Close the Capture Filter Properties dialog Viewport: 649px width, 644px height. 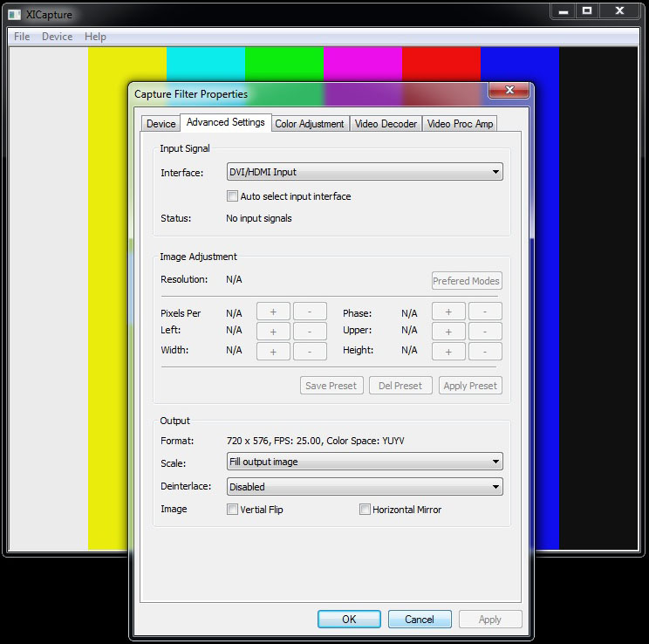point(509,92)
